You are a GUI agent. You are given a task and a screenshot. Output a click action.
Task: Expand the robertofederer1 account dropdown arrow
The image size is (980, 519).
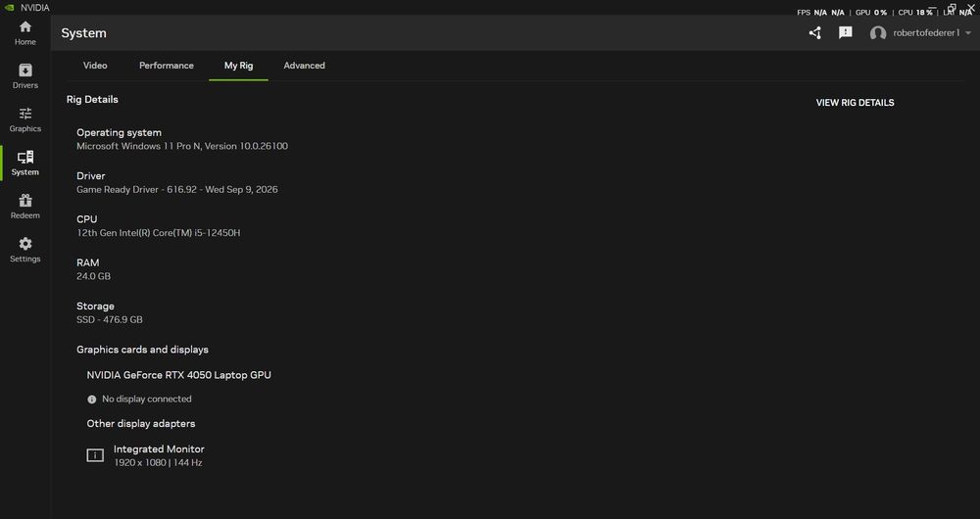coord(969,33)
